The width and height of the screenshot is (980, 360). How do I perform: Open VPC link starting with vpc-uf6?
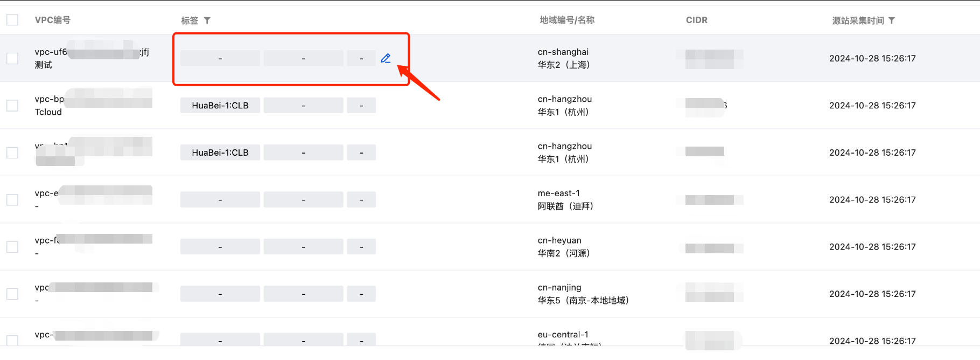tap(92, 52)
